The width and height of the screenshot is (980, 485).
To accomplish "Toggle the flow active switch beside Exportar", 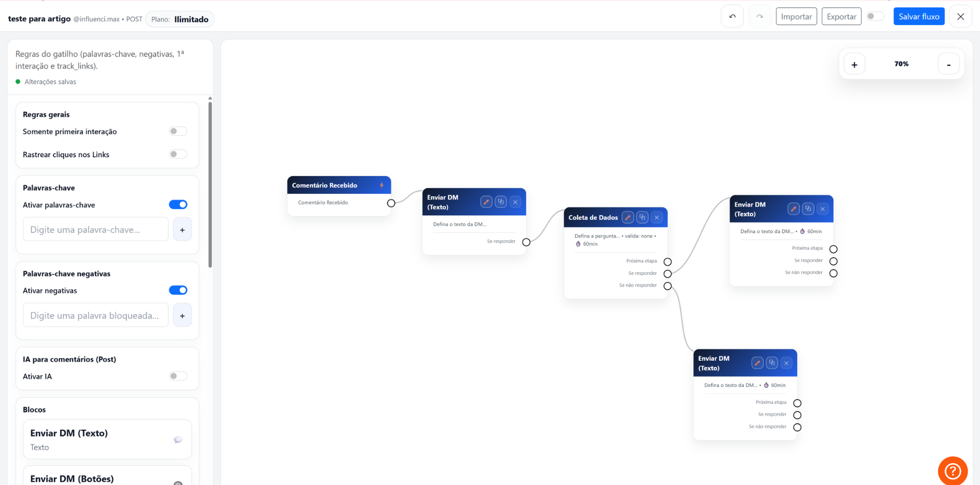I will click(875, 16).
